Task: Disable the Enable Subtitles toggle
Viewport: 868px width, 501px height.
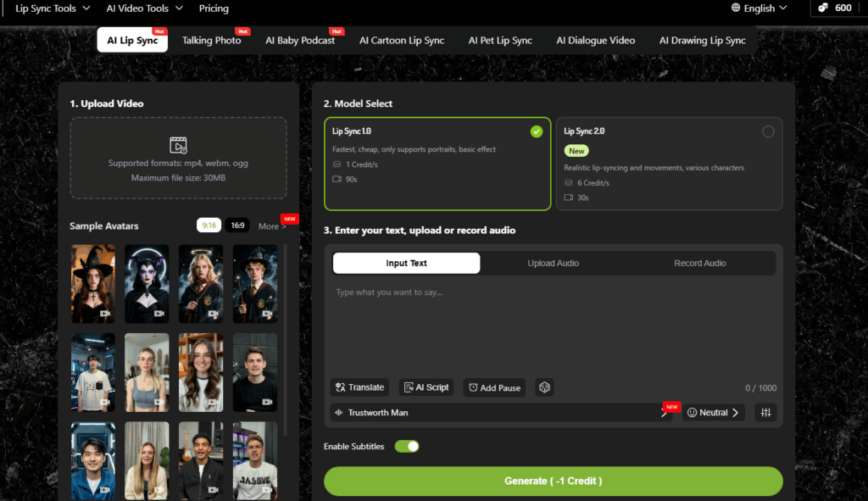Action: pos(407,447)
